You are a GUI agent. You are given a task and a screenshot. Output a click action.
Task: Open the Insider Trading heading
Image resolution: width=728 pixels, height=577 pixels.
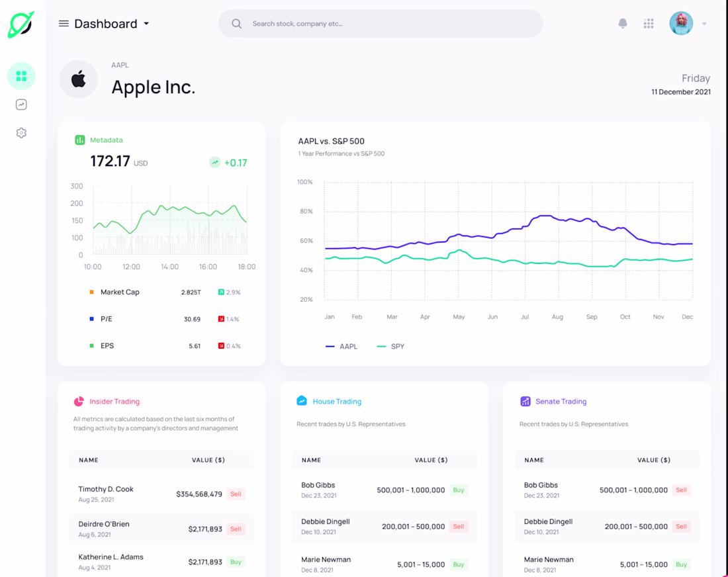[114, 402]
